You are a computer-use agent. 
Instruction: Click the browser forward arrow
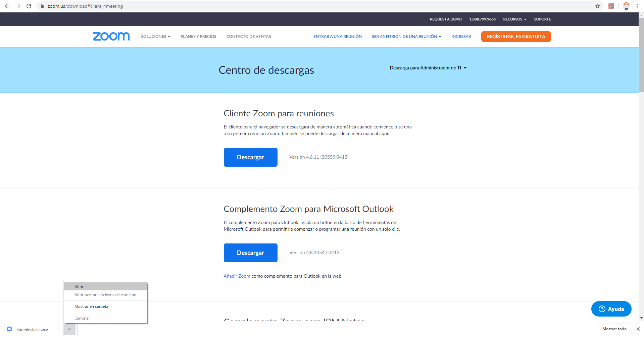tap(18, 6)
